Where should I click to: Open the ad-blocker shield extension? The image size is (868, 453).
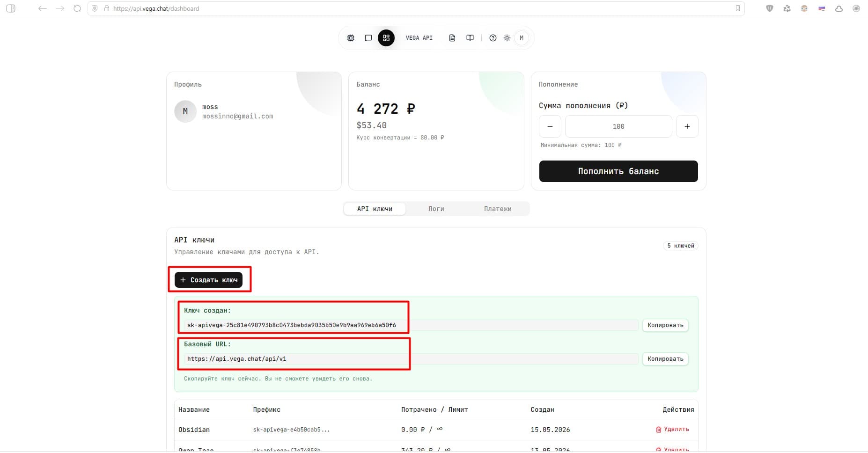(x=770, y=8)
